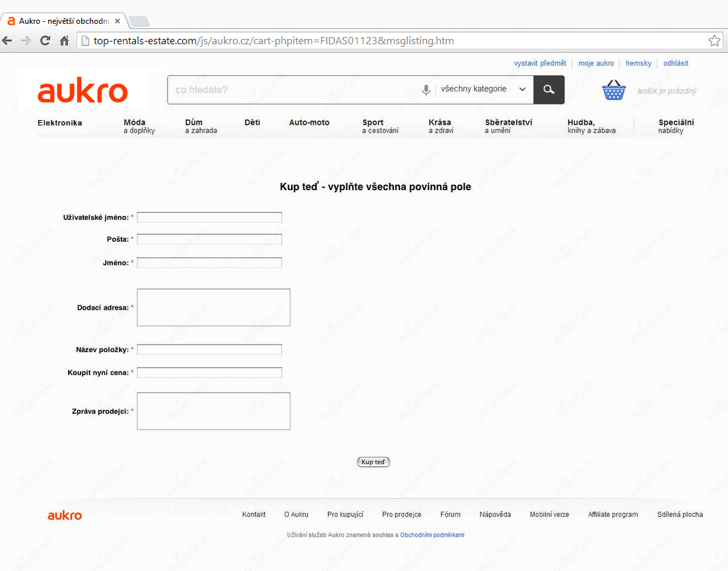728x571 pixels.
Task: Click the large aukro logo
Action: (x=83, y=90)
